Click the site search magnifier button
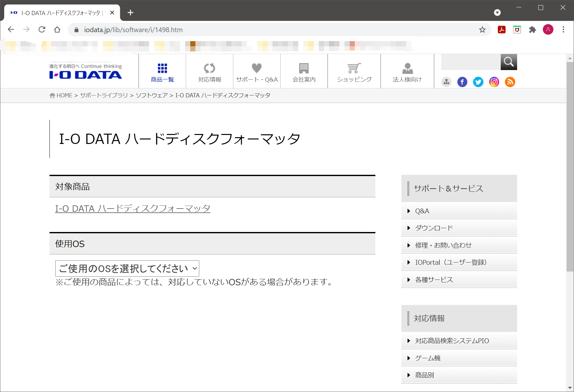The height and width of the screenshot is (392, 574). tap(509, 62)
